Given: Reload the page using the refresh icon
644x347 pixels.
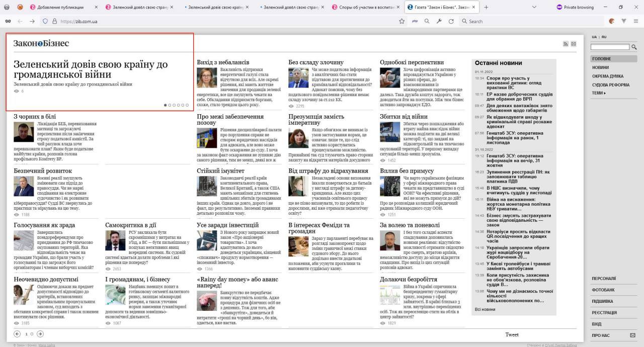Looking at the screenshot, I should pos(451,21).
